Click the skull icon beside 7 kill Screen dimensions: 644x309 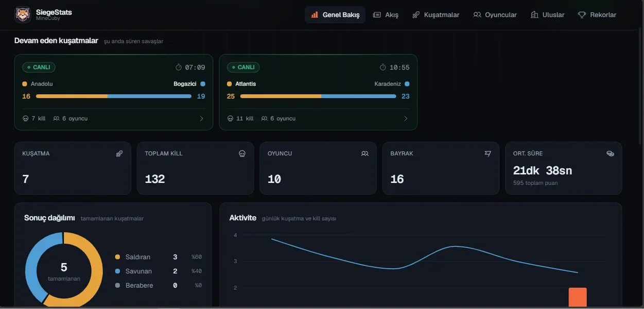pyautogui.click(x=26, y=118)
